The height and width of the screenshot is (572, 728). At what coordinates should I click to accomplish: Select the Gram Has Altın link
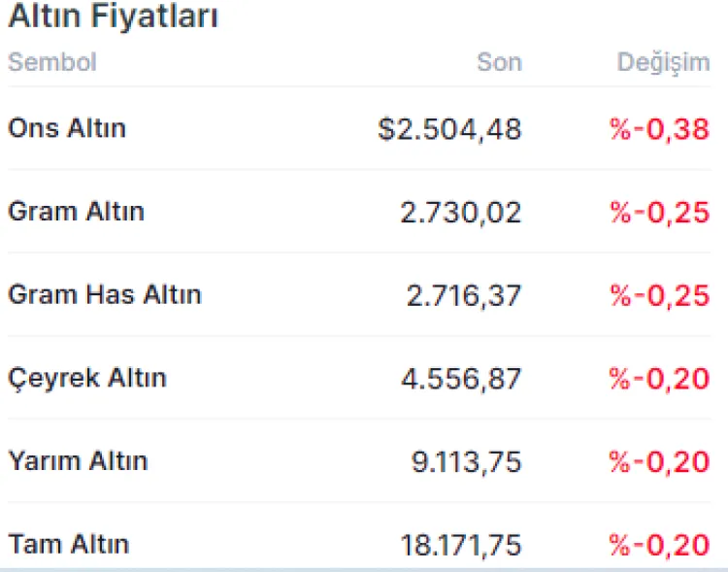pos(105,294)
